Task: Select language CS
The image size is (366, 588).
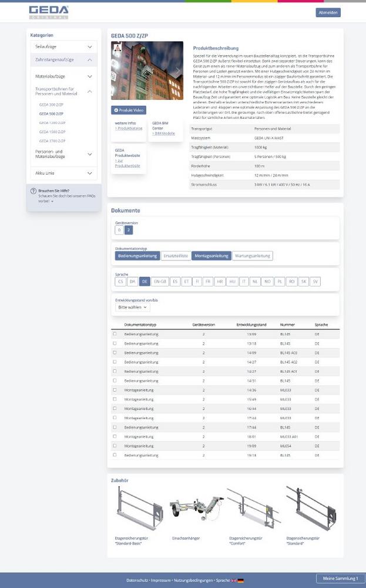Action: [x=120, y=282]
